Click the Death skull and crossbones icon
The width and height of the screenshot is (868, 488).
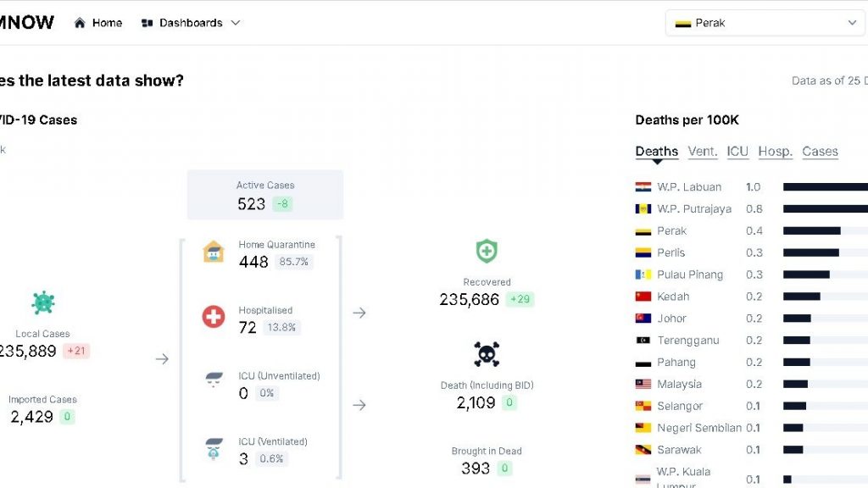(487, 354)
